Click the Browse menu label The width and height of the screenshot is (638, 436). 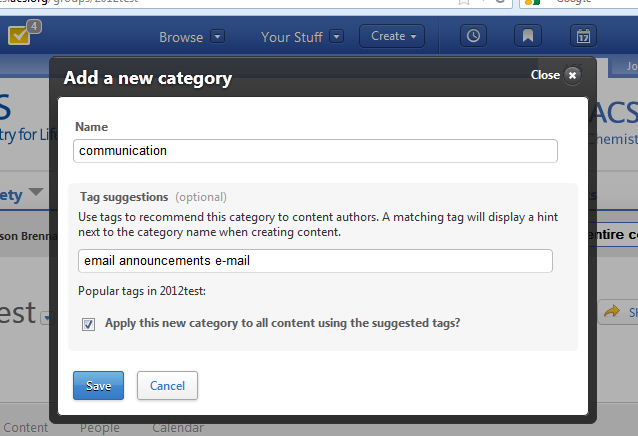tap(181, 37)
